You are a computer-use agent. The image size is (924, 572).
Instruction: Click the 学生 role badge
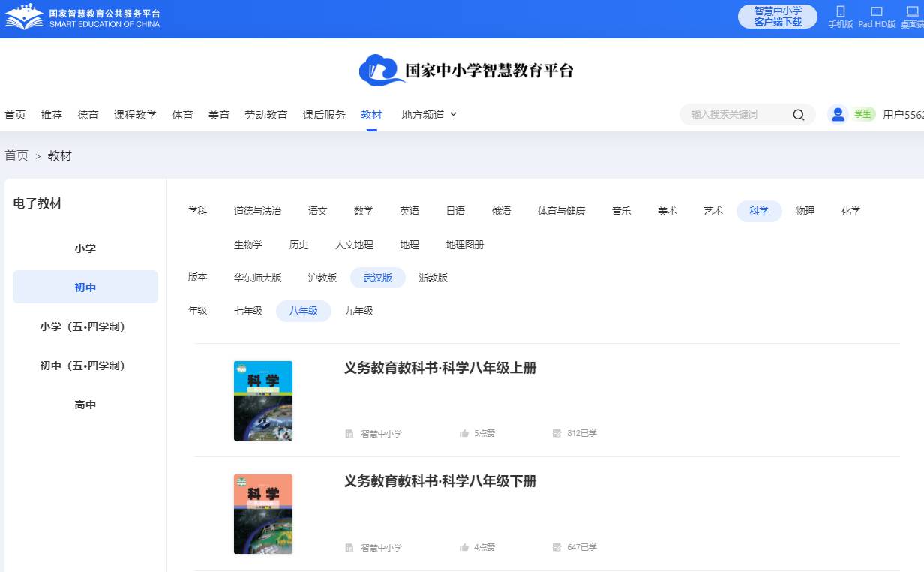point(863,114)
